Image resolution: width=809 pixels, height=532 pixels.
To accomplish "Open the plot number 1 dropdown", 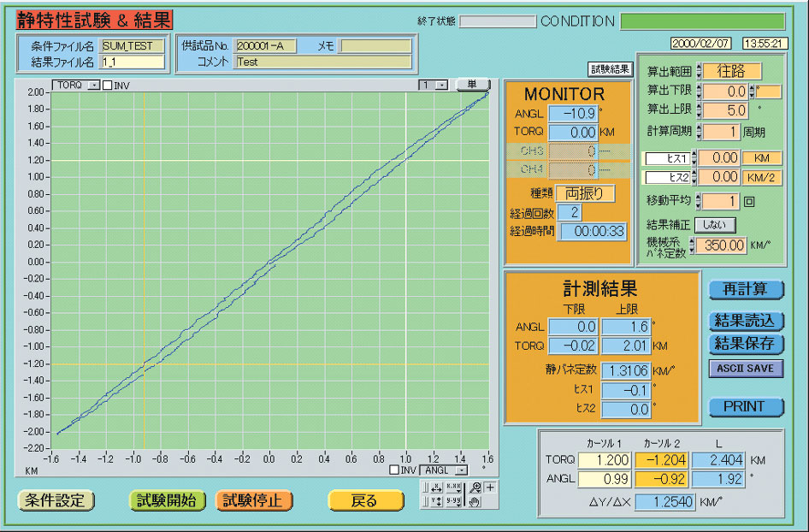I will click(434, 86).
